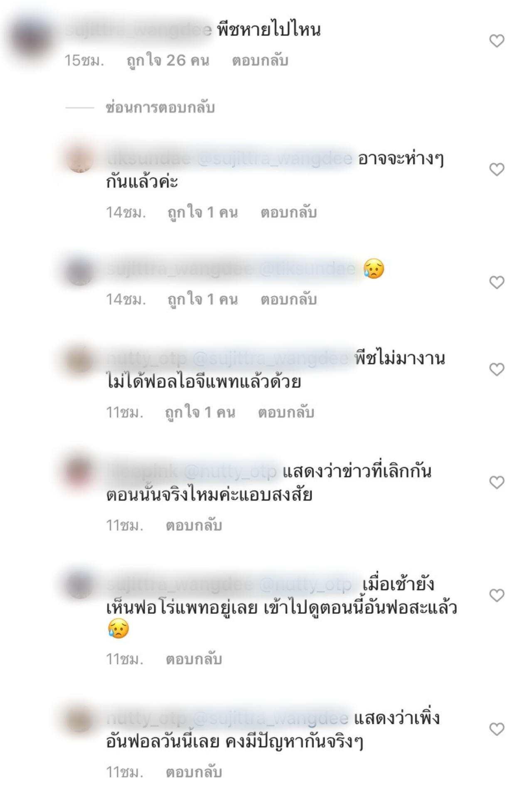
Task: Open the 1-person likes list under "อาจจะห่างๆ"
Action: (202, 212)
